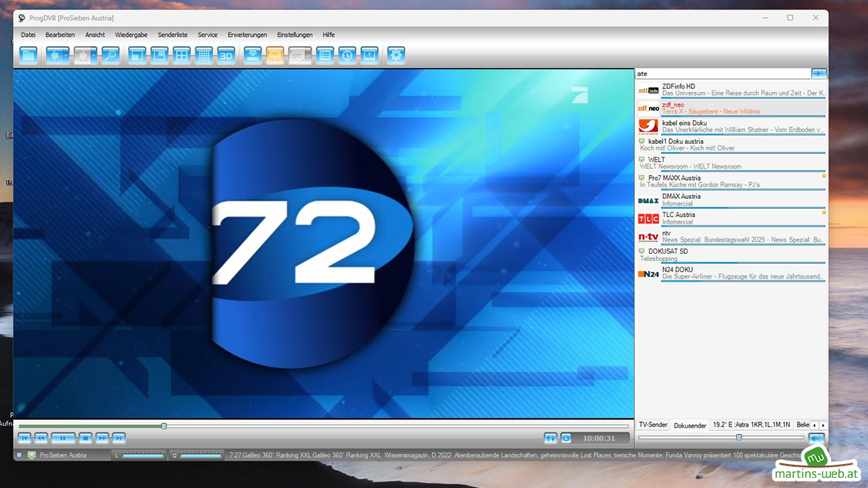Open the four-pane mosaic view
The width and height of the screenshot is (868, 488).
coord(182,55)
